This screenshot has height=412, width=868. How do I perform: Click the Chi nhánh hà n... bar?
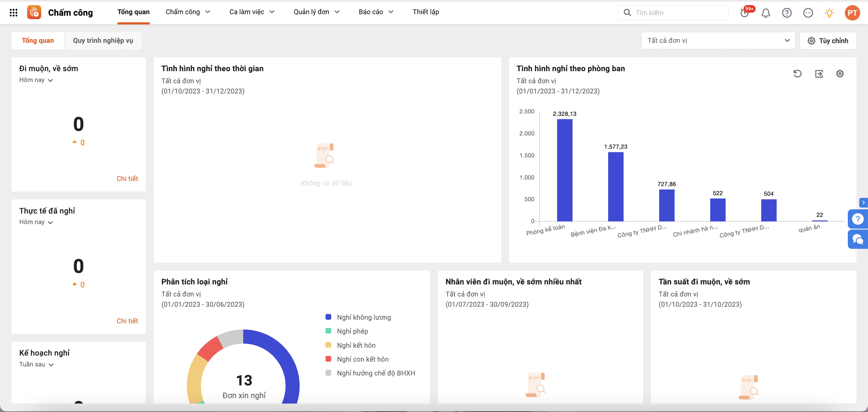[718, 210]
